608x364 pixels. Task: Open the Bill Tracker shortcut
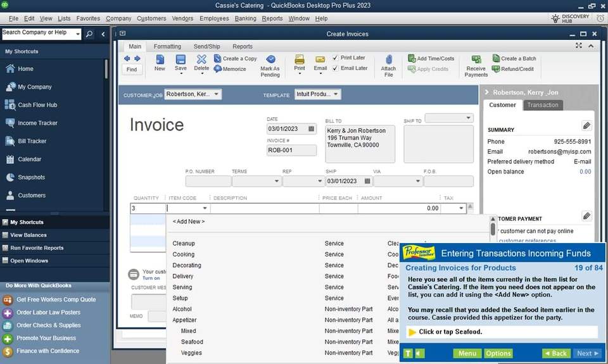pyautogui.click(x=32, y=141)
